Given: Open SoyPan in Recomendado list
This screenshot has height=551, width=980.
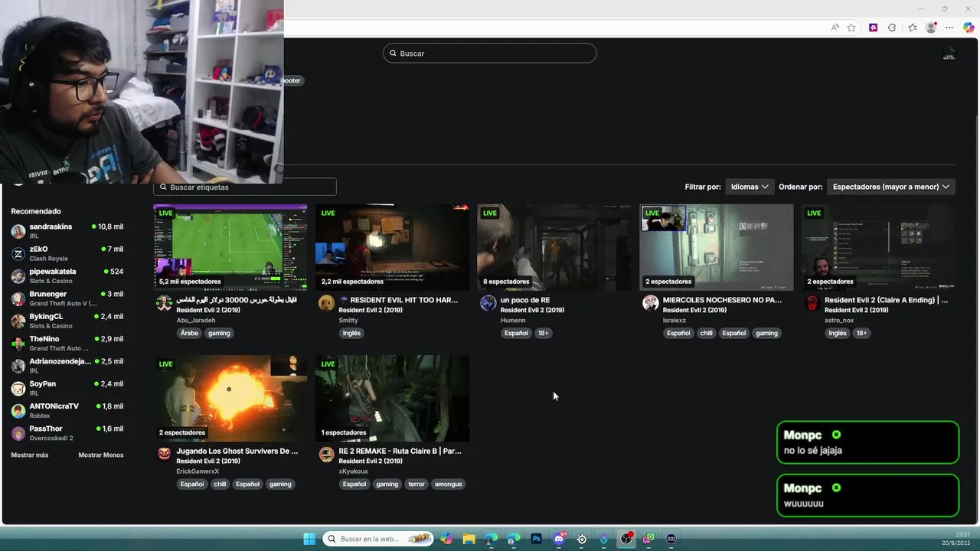Looking at the screenshot, I should [x=67, y=388].
